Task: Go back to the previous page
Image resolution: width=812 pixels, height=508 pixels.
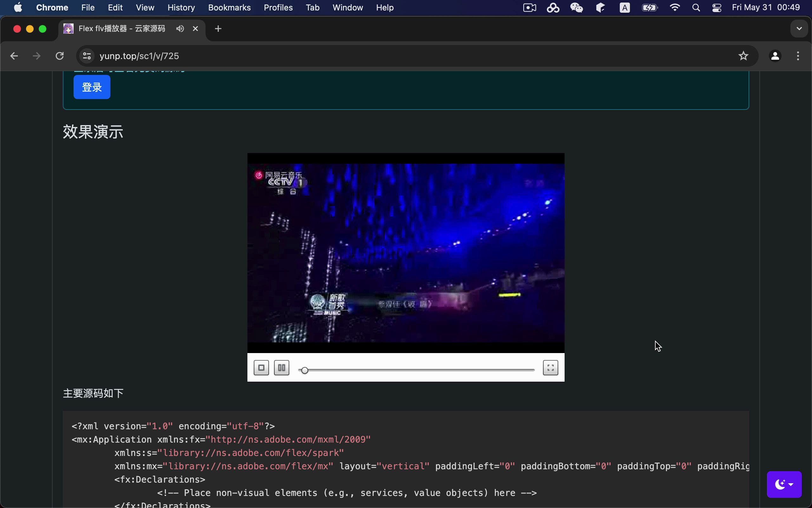Action: 14,56
